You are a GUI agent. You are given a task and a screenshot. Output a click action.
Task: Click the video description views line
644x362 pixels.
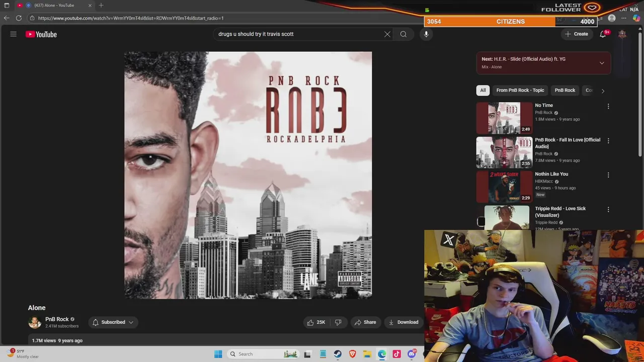point(57,340)
